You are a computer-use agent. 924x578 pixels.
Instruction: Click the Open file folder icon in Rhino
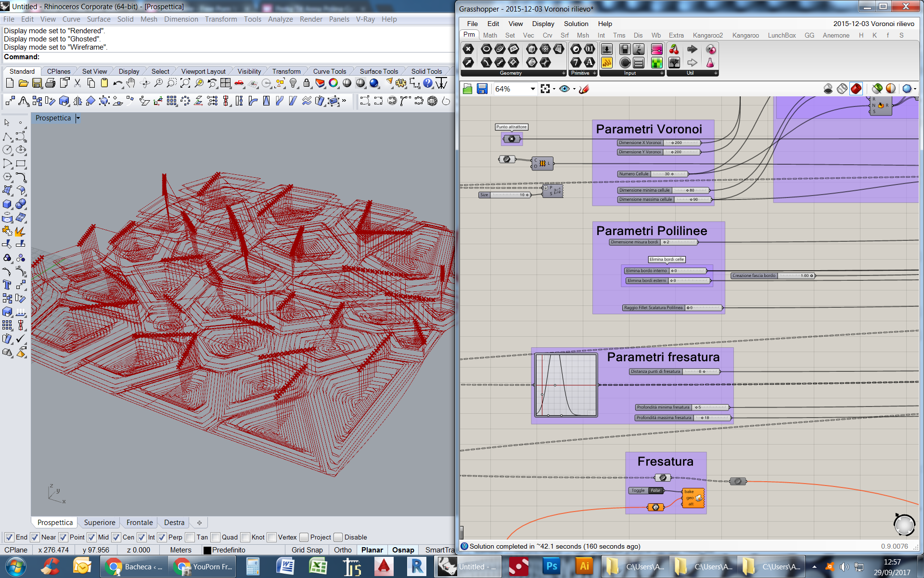pos(23,83)
